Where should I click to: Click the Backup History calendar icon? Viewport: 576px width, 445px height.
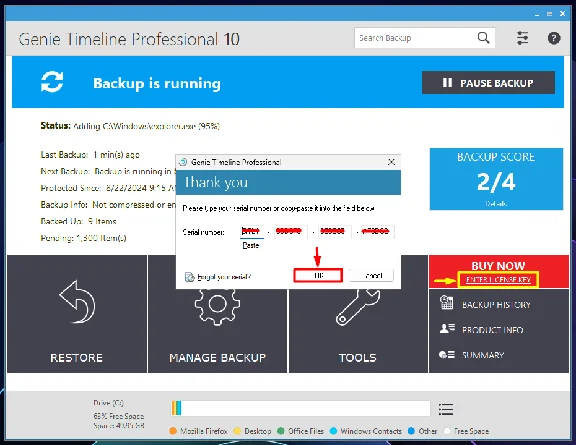tap(447, 303)
